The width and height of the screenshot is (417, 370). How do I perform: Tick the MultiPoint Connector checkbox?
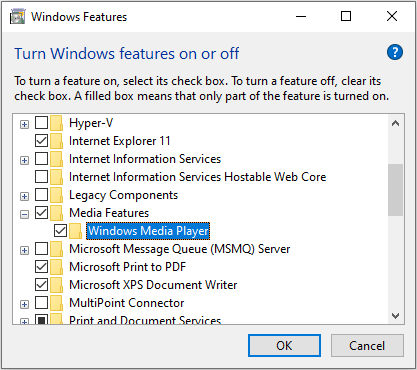pyautogui.click(x=41, y=303)
